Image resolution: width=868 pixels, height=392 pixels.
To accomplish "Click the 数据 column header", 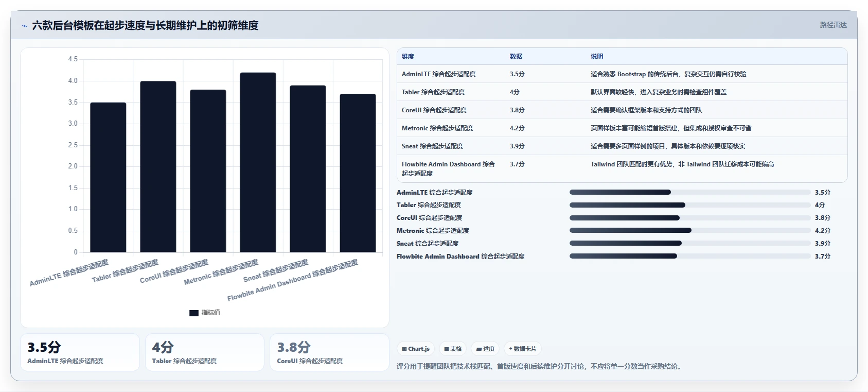I will (x=516, y=57).
